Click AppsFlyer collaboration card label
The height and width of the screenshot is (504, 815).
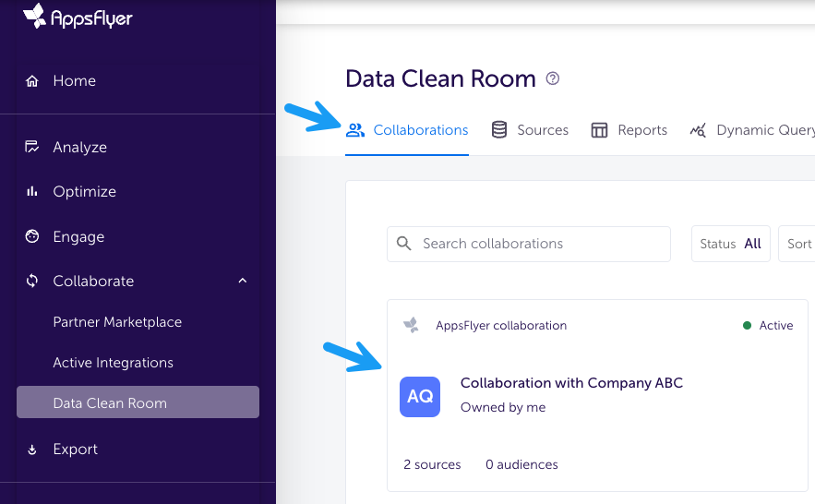[x=501, y=326]
